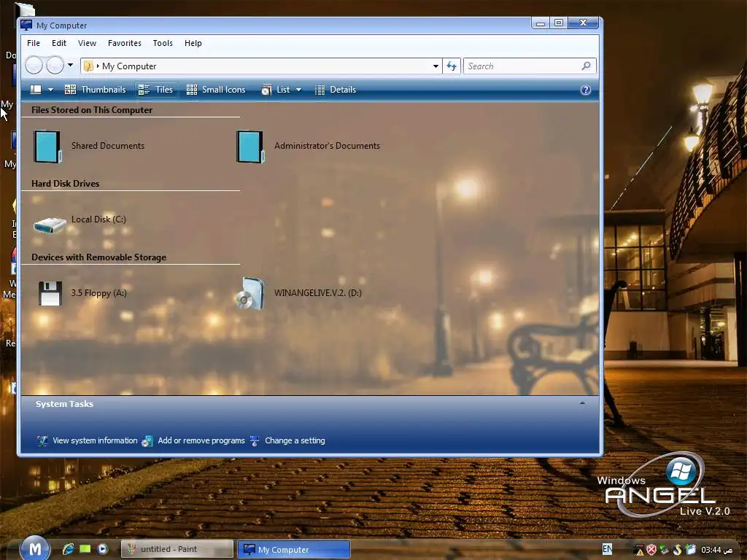The image size is (747, 560).
Task: Switch to Small Icons view
Action: click(x=216, y=90)
